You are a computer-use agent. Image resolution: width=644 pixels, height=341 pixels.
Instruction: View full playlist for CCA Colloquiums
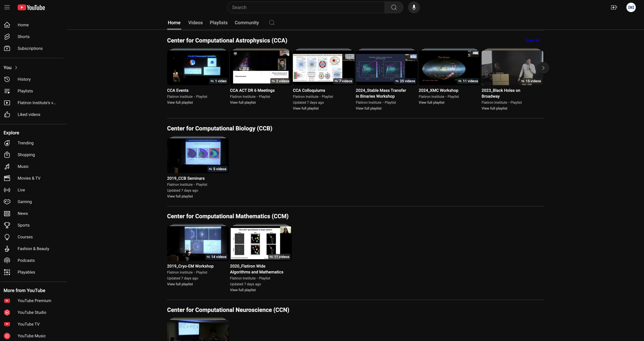coord(306,108)
